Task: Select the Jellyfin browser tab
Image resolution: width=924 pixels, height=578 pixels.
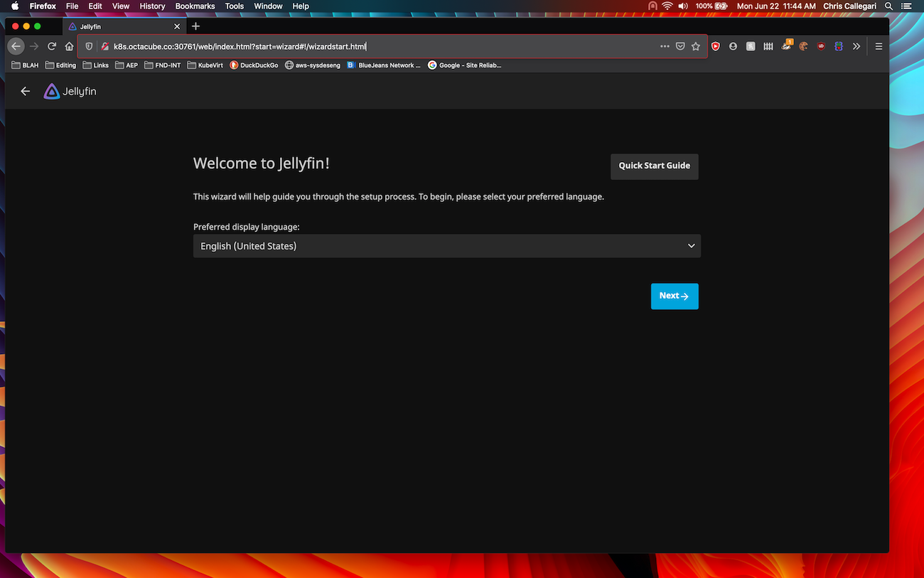Action: (124, 26)
